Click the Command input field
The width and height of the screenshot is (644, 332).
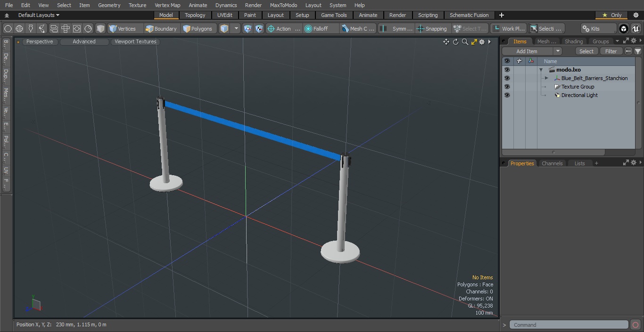click(x=569, y=325)
